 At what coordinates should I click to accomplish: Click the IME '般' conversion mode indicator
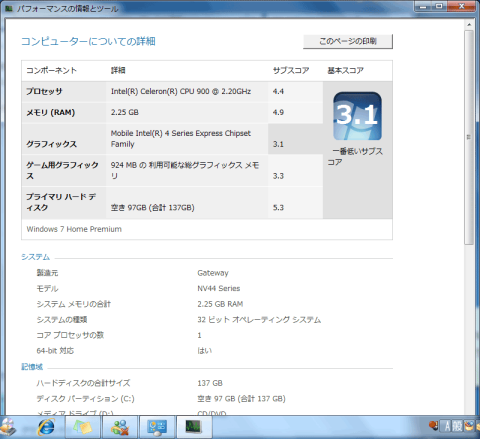(457, 426)
